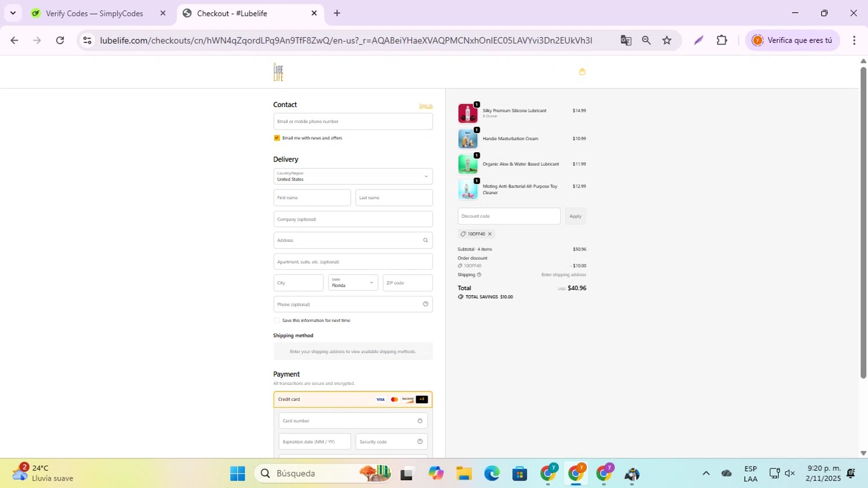Open the tab search dropdown arrow

pos(13,13)
